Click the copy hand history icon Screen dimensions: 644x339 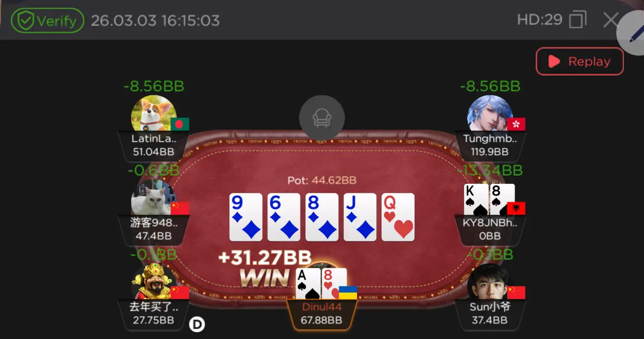coord(578,20)
